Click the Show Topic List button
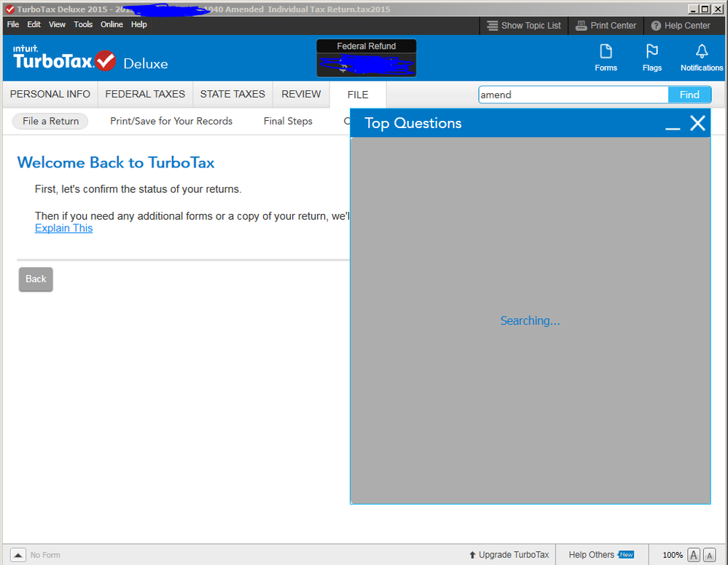 tap(524, 25)
